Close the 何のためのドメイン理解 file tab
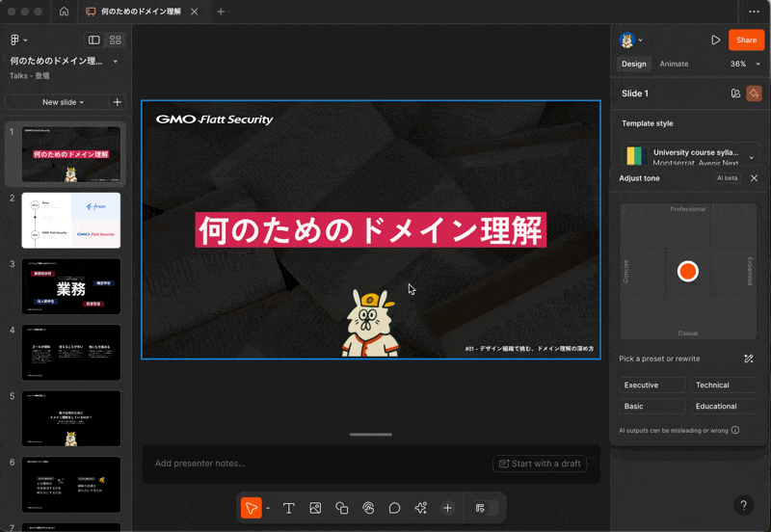771x532 pixels. [x=195, y=12]
